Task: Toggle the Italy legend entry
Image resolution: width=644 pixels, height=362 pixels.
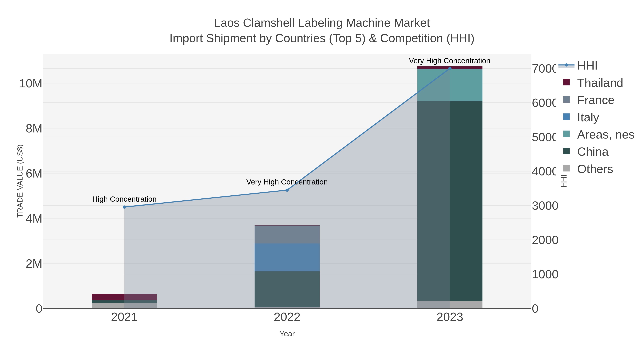Action: click(581, 117)
